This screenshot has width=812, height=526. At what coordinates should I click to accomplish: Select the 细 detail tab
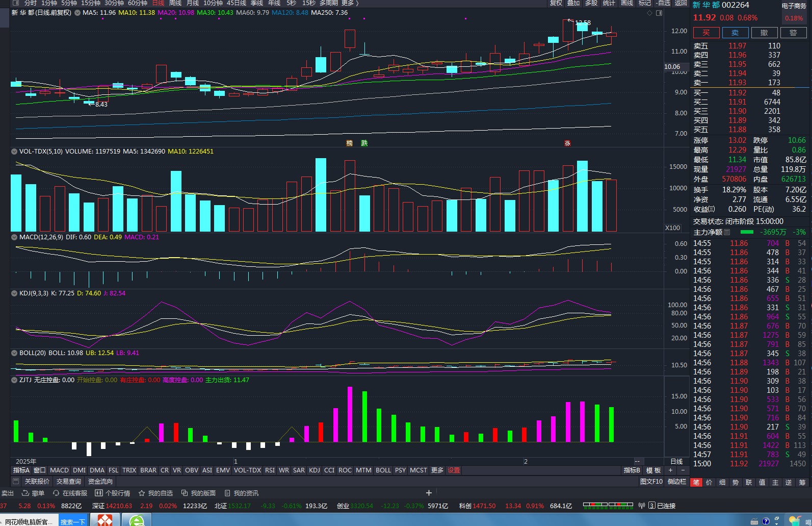[722, 482]
